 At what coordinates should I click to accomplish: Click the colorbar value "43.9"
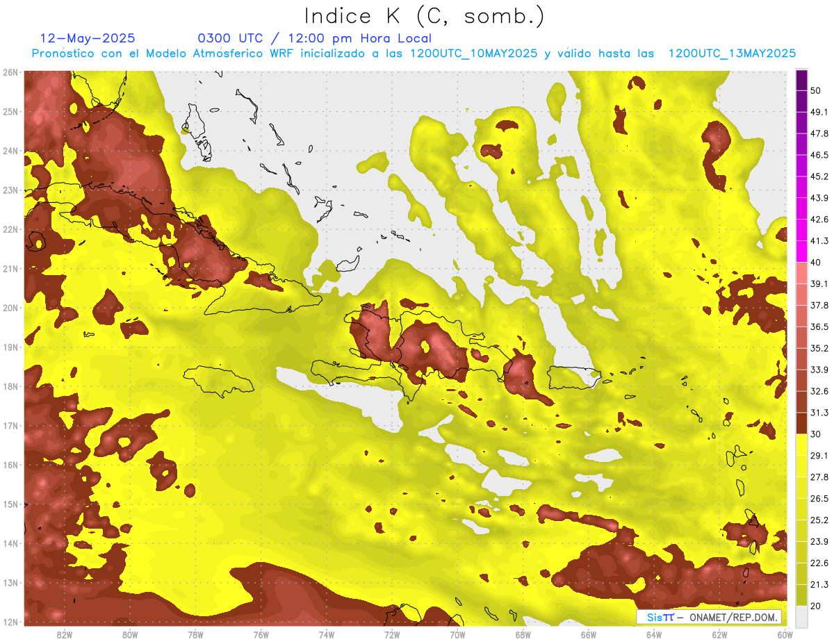tap(819, 198)
